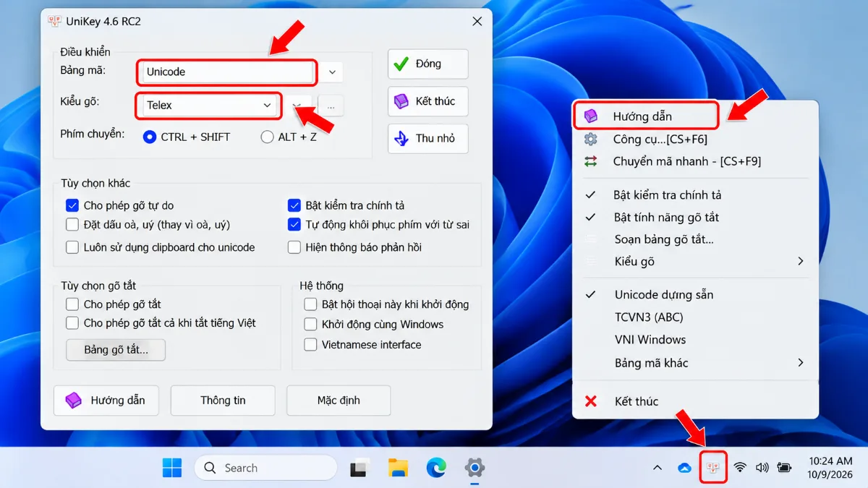The width and height of the screenshot is (868, 488).
Task: Open the Windows Start button
Action: (172, 468)
